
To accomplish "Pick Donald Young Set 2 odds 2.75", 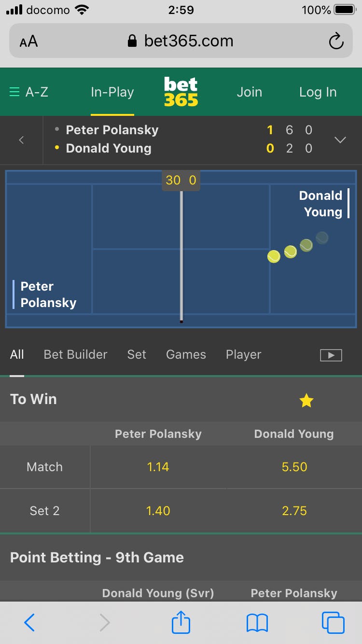I will pyautogui.click(x=294, y=511).
